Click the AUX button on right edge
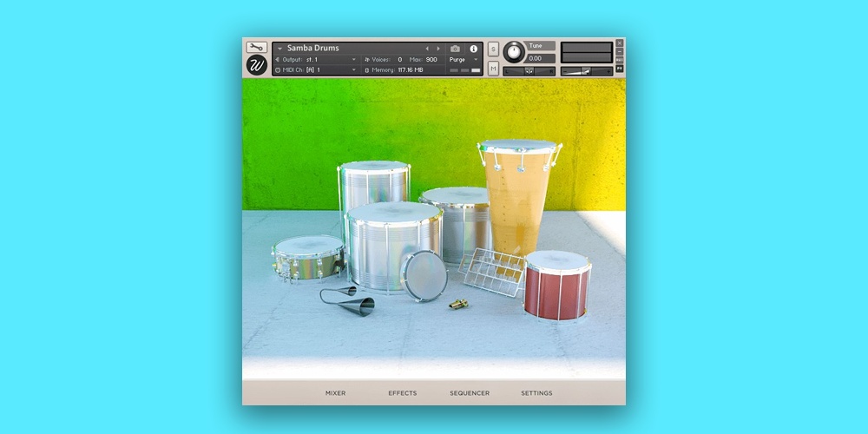The height and width of the screenshot is (434, 868). pos(620,60)
